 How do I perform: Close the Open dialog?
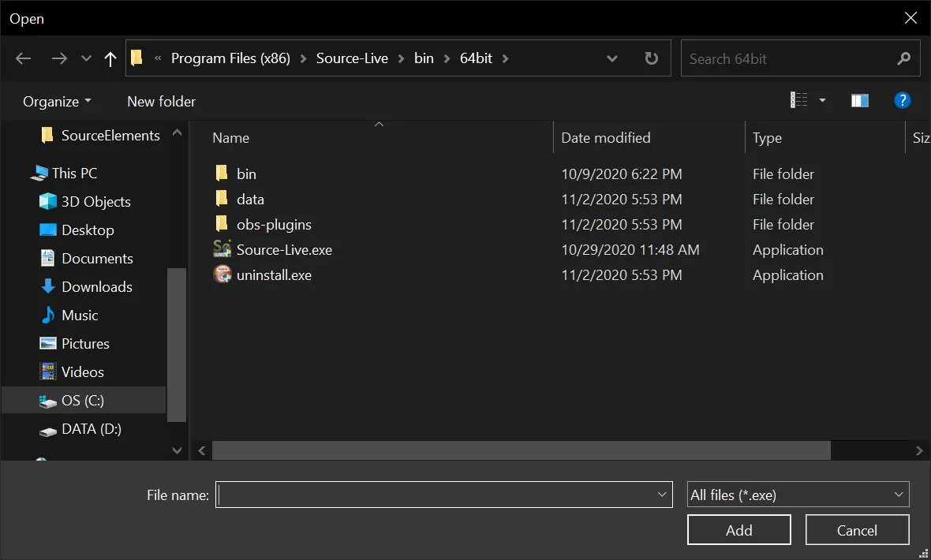pos(910,18)
